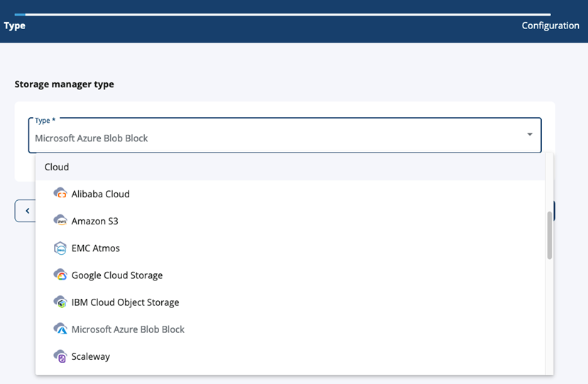Image resolution: width=588 pixels, height=384 pixels.
Task: Go to the Configuration step
Action: pyautogui.click(x=550, y=26)
